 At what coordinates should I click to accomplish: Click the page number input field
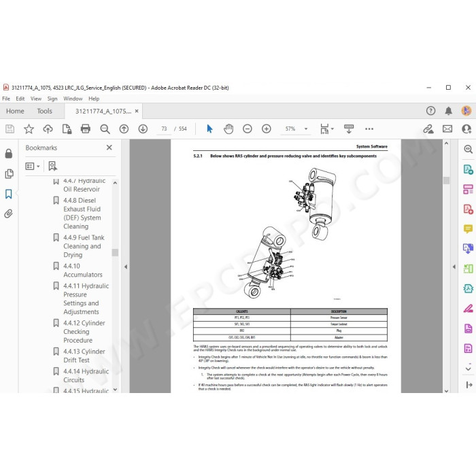pos(164,129)
